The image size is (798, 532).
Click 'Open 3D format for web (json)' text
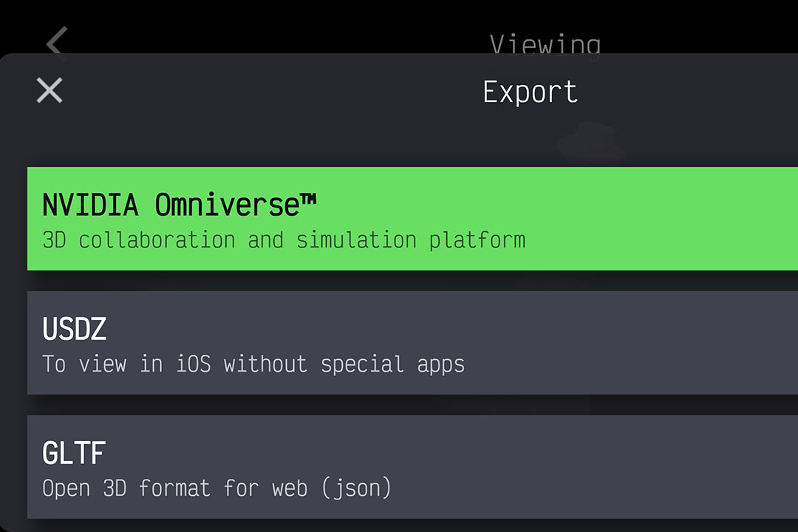pos(216,488)
